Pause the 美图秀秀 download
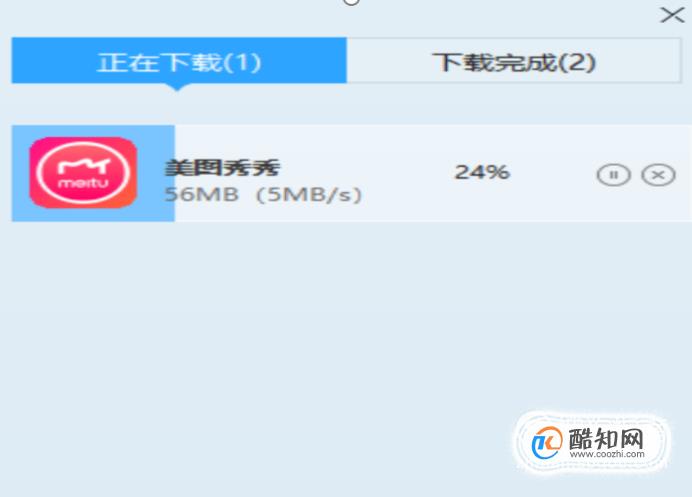This screenshot has height=497, width=692. (x=613, y=175)
